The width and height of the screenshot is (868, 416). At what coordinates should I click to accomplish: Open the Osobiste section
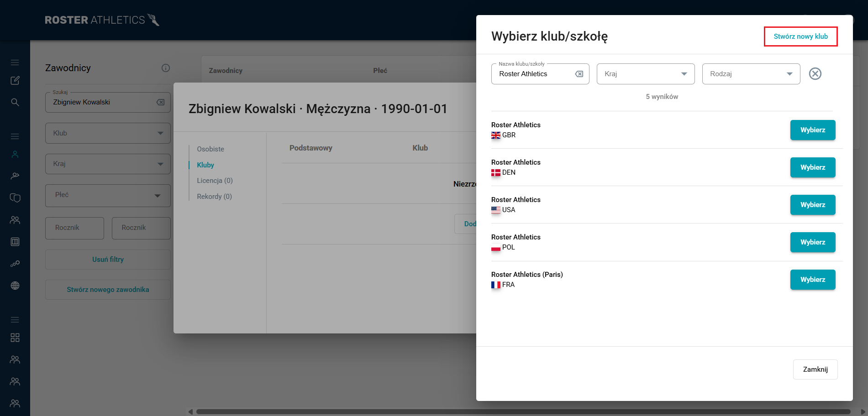[x=210, y=149]
